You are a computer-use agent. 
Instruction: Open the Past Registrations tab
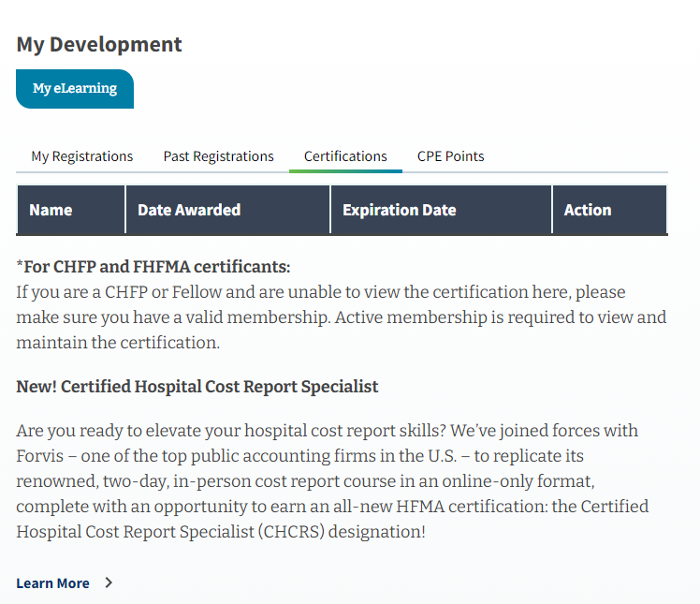click(218, 156)
